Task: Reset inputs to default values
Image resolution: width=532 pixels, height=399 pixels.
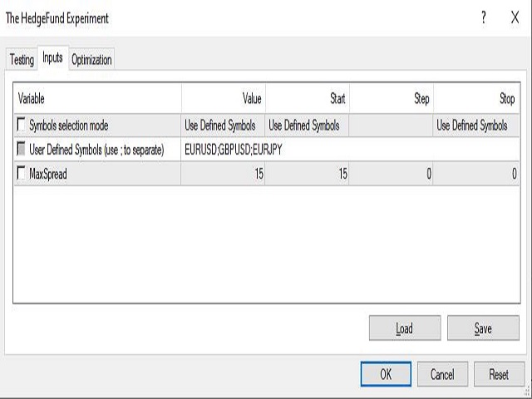Action: point(499,374)
